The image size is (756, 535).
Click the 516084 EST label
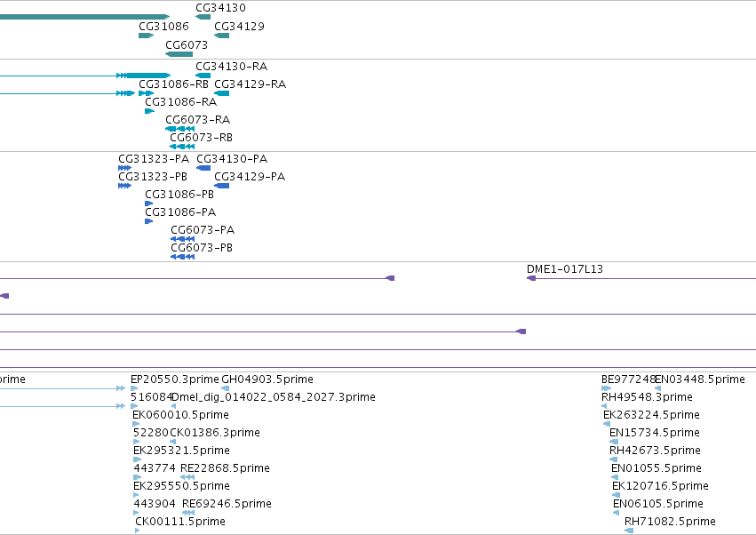tap(151, 397)
